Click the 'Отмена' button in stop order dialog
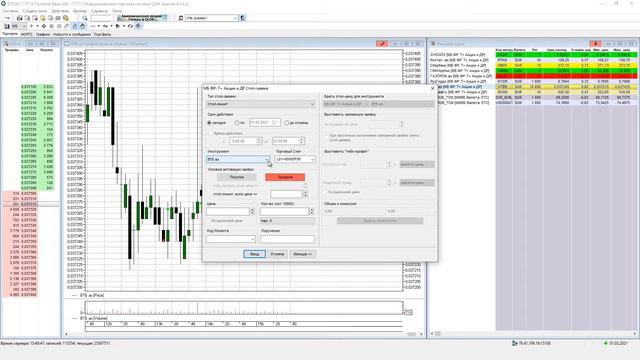This screenshot has height=360, width=640. pos(277,254)
